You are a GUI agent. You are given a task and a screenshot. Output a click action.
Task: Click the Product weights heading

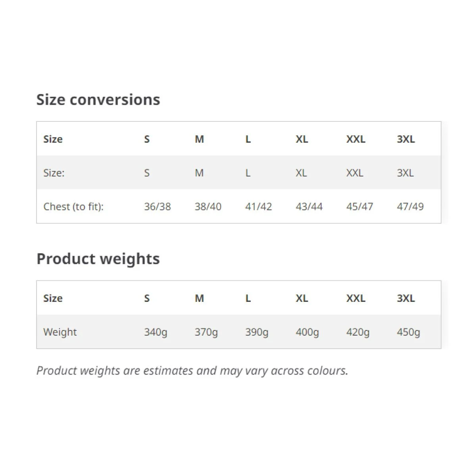pos(98,259)
